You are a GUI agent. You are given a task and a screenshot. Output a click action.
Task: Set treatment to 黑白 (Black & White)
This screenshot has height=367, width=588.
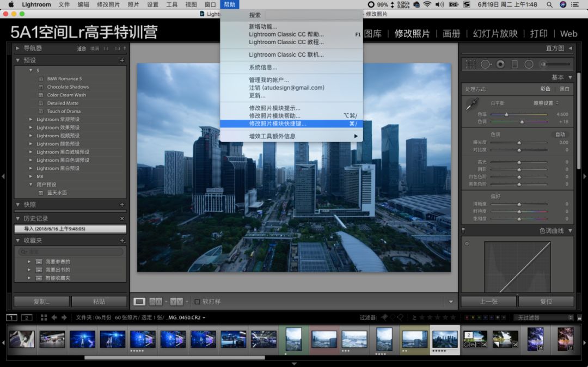point(565,89)
